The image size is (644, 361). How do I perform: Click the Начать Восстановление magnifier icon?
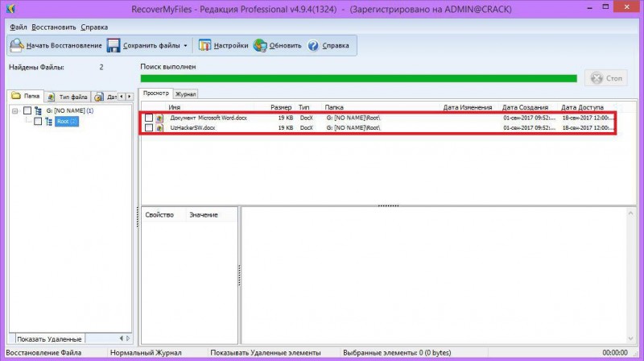click(16, 45)
